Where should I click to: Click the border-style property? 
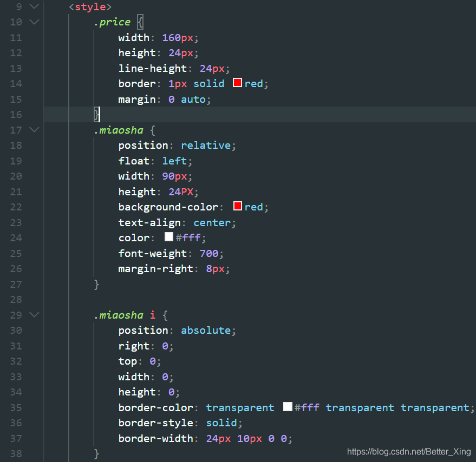click(156, 423)
